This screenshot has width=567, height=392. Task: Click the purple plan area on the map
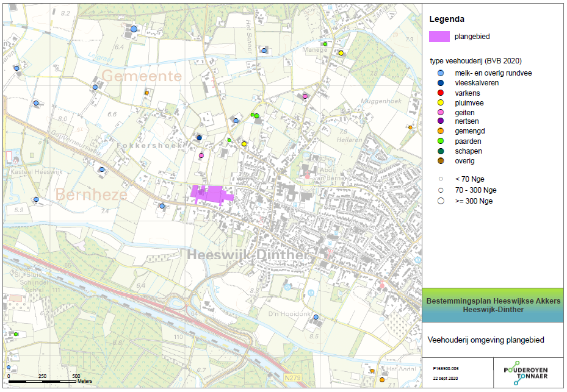click(x=212, y=194)
